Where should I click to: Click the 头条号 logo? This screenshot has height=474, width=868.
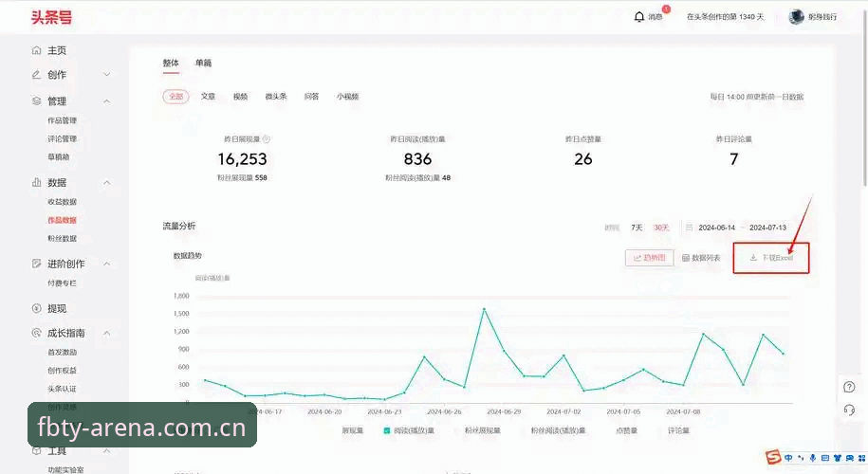[51, 17]
